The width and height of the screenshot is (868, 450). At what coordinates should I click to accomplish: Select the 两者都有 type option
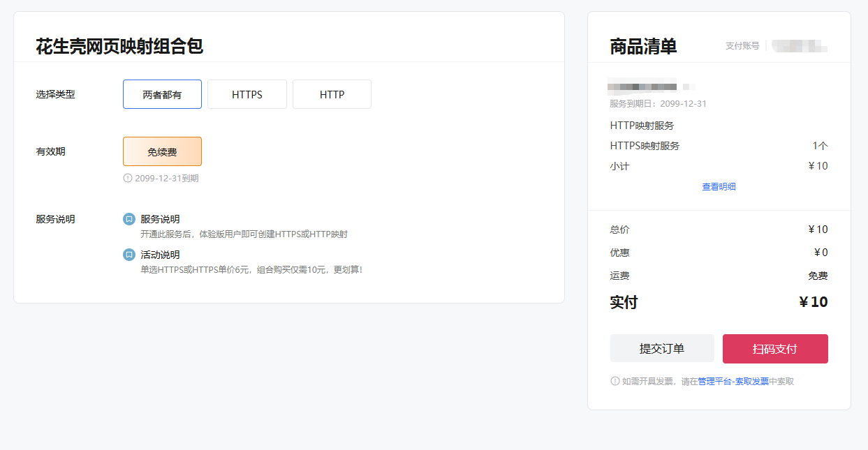(162, 94)
